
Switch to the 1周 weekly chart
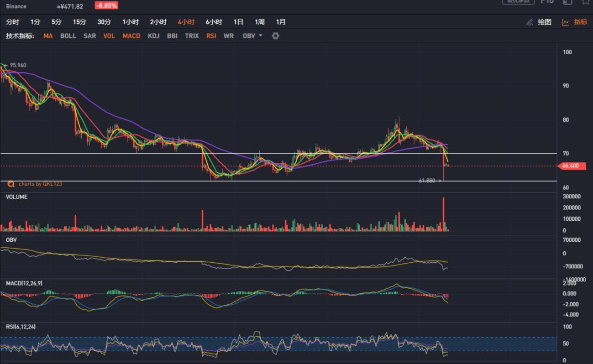coord(259,22)
